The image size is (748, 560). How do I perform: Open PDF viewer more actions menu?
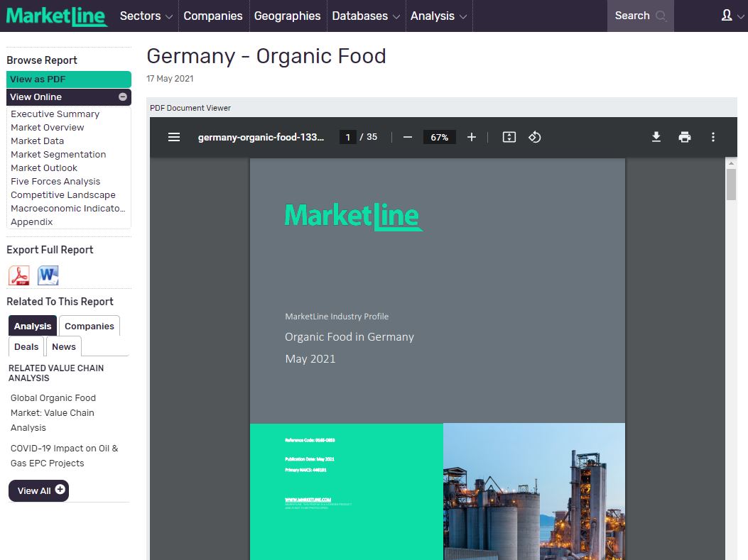click(713, 137)
